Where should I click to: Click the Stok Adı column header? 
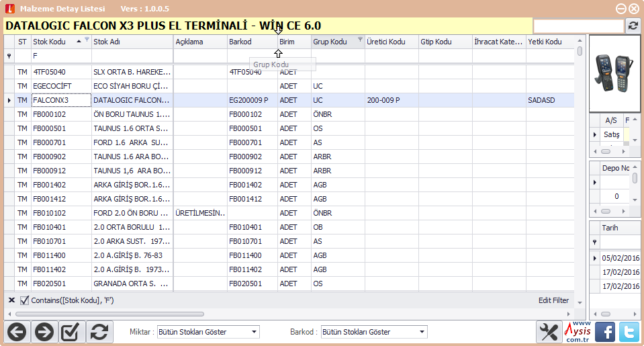point(132,42)
